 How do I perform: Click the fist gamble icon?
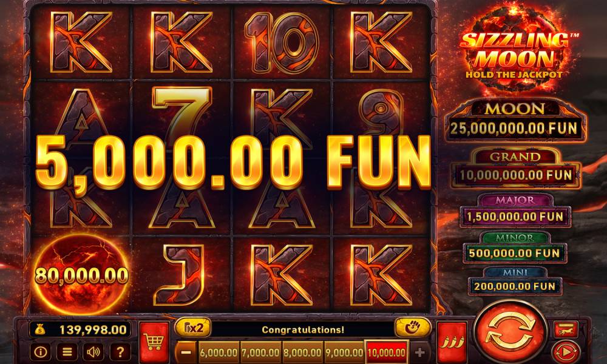[x=412, y=328]
